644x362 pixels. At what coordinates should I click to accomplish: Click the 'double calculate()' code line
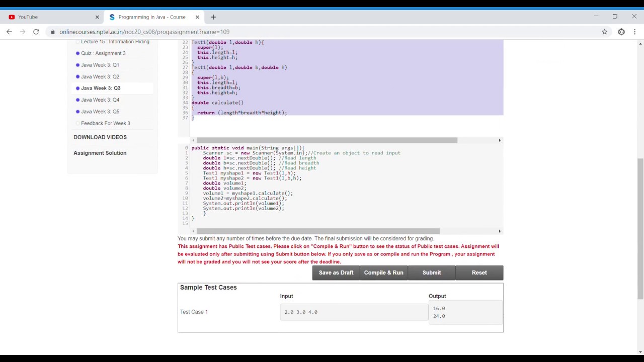(217, 103)
